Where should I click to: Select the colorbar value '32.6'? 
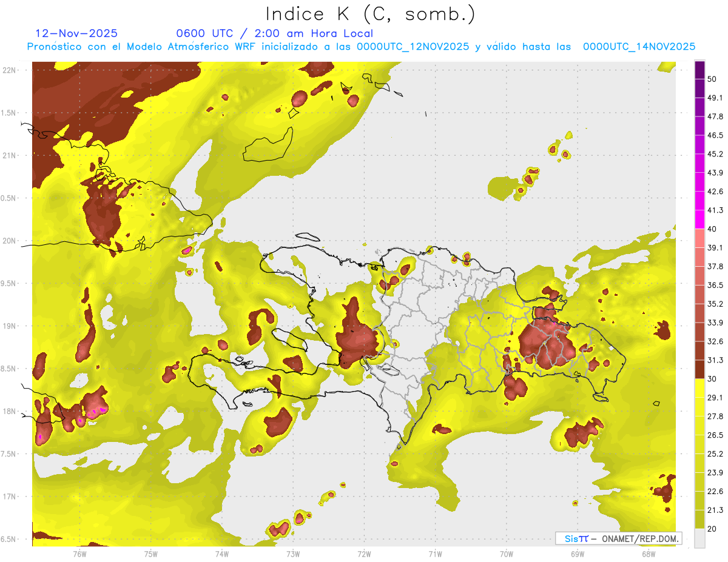[x=715, y=341]
